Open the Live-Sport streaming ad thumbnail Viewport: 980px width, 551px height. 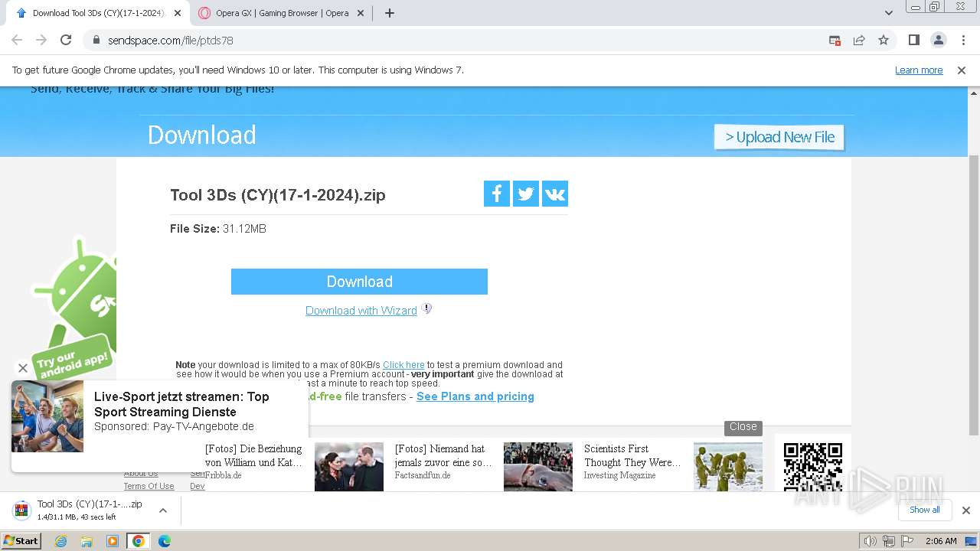pos(47,416)
